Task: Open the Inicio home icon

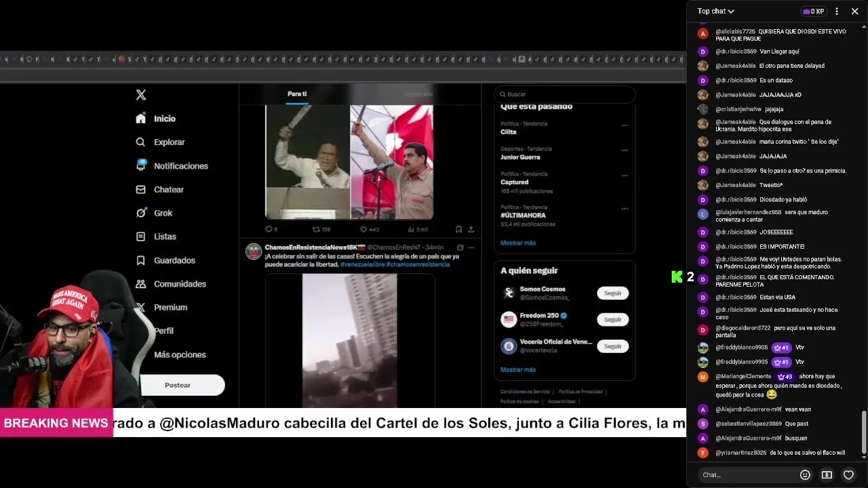Action: tap(140, 119)
